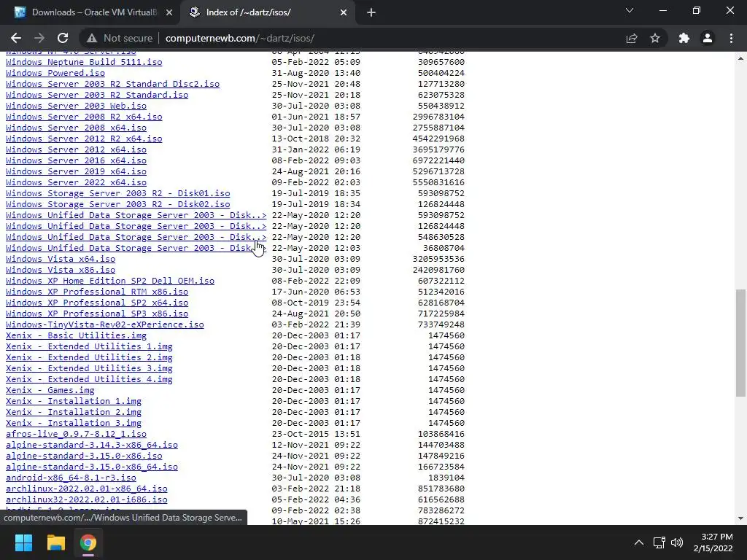The image size is (747, 560).
Task: Click the scrollbar up arrow
Action: [740, 58]
